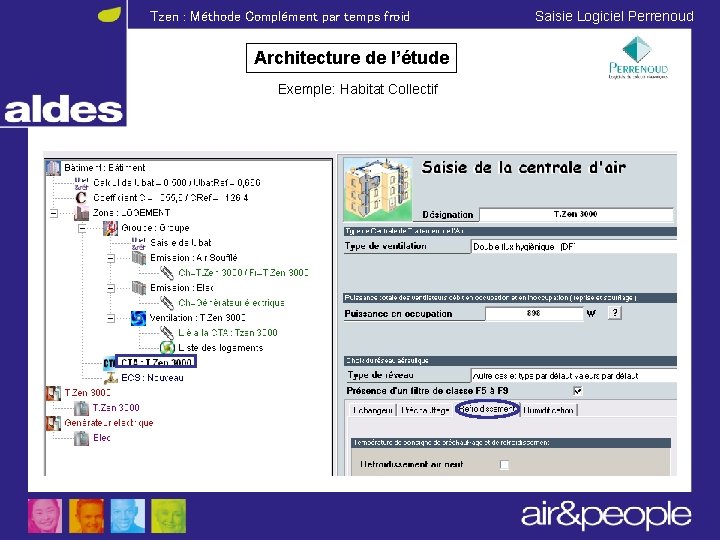The width and height of the screenshot is (720, 540).
Task: Click the Zone LOGEMENT building icon
Action: pyautogui.click(x=82, y=213)
